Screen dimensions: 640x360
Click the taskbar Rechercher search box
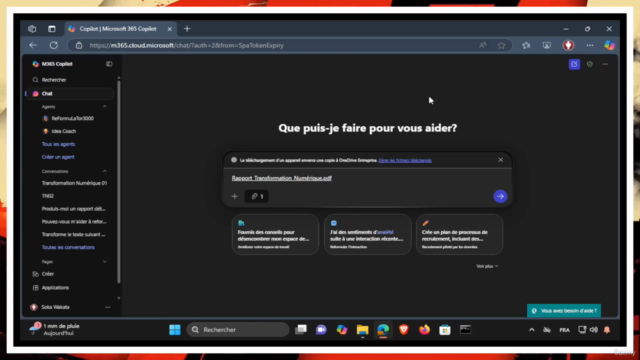238,330
